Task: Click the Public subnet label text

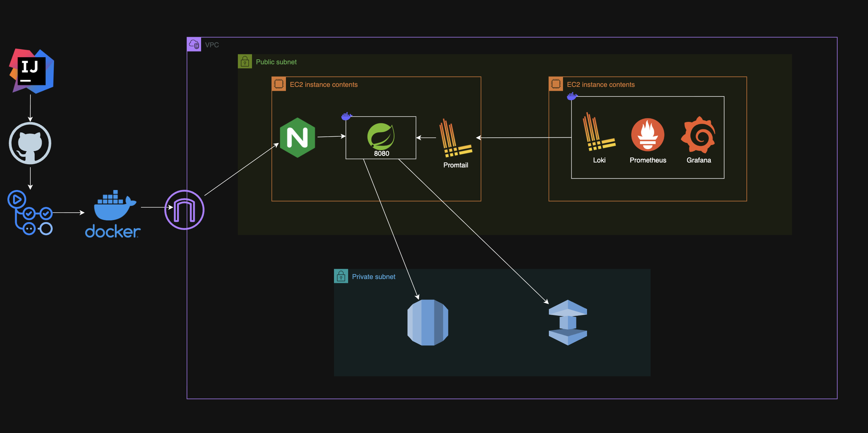Action: pos(276,62)
